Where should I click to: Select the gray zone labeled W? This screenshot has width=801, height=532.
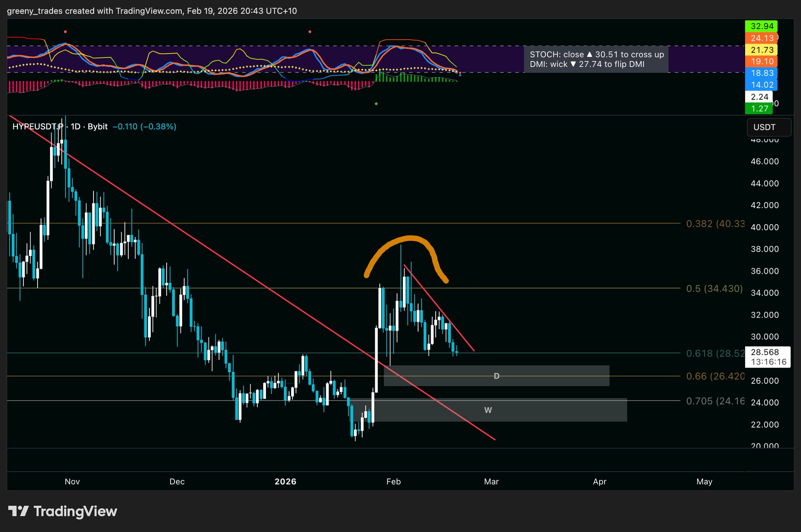[x=488, y=410]
